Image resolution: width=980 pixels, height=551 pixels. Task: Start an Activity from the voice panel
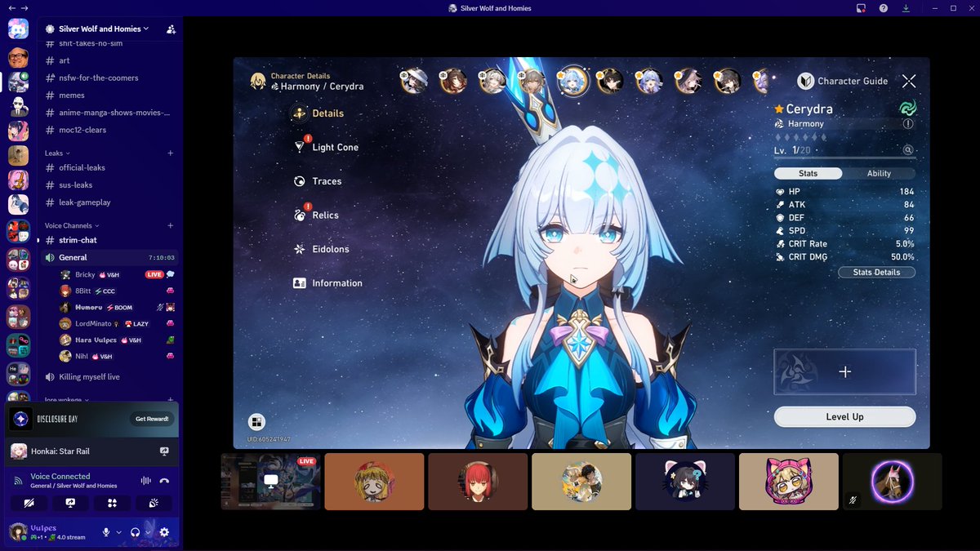[x=113, y=503]
